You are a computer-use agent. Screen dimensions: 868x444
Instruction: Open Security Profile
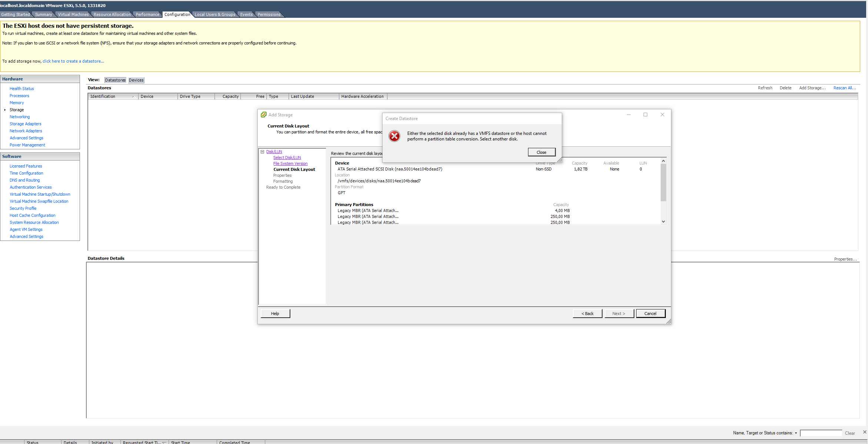23,208
